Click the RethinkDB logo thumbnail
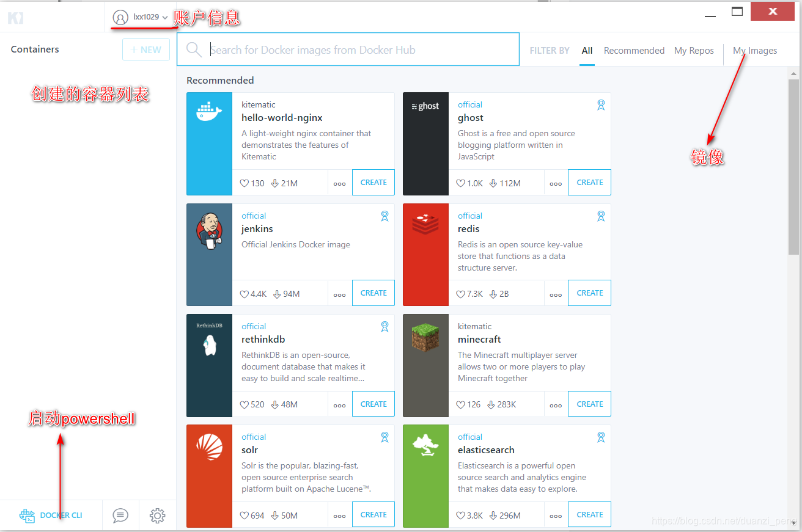Viewport: 802px width, 532px height. point(210,365)
